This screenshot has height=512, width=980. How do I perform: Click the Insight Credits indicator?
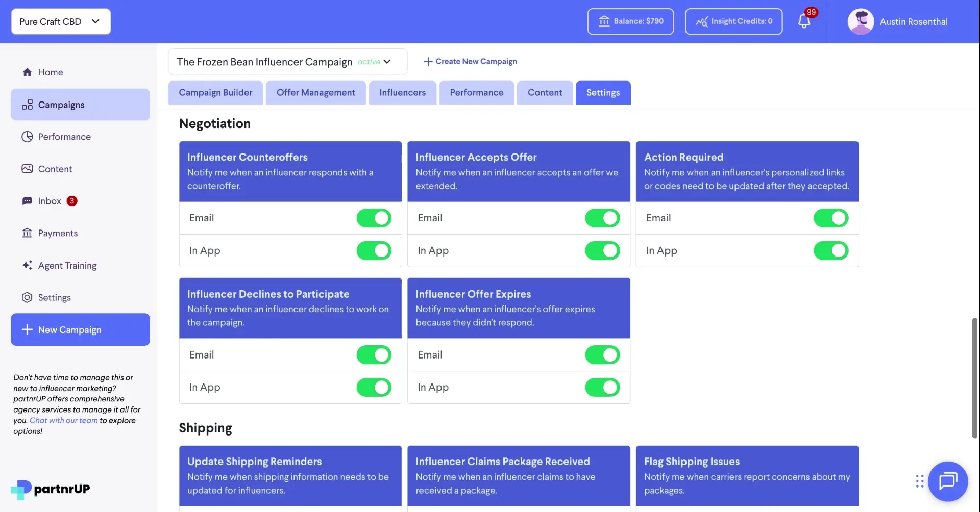click(x=733, y=21)
